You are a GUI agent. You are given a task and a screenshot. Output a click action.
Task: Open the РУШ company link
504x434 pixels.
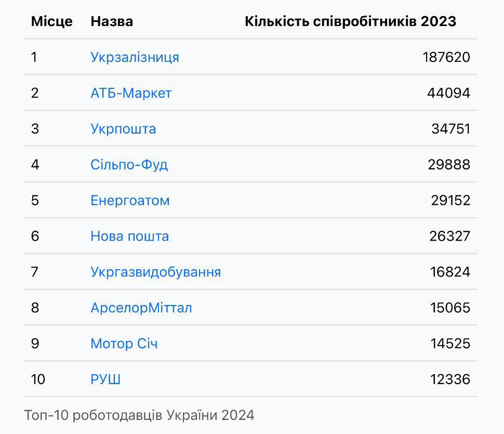(105, 379)
